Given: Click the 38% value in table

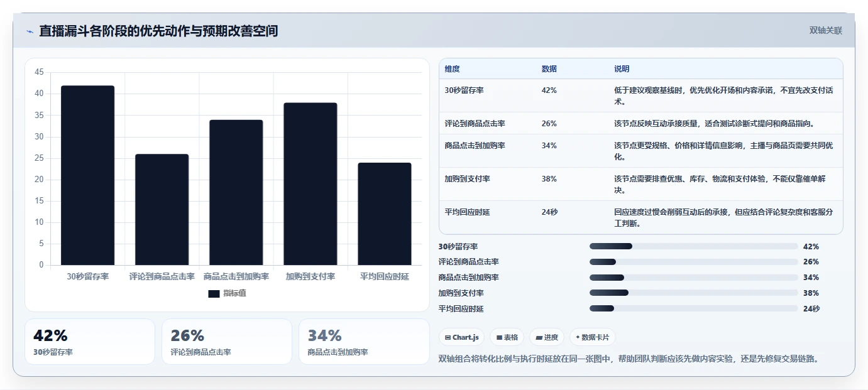Looking at the screenshot, I should (x=549, y=179).
